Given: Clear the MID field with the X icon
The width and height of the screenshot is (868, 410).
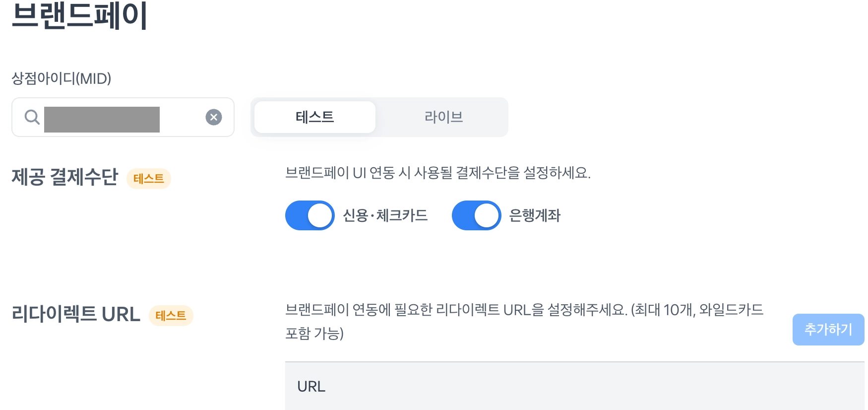Looking at the screenshot, I should [x=214, y=117].
